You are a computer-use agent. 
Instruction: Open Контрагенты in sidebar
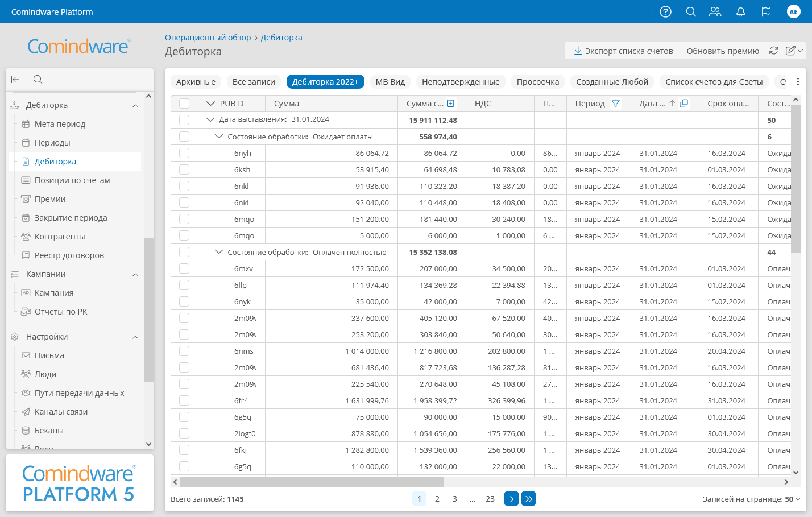point(60,237)
